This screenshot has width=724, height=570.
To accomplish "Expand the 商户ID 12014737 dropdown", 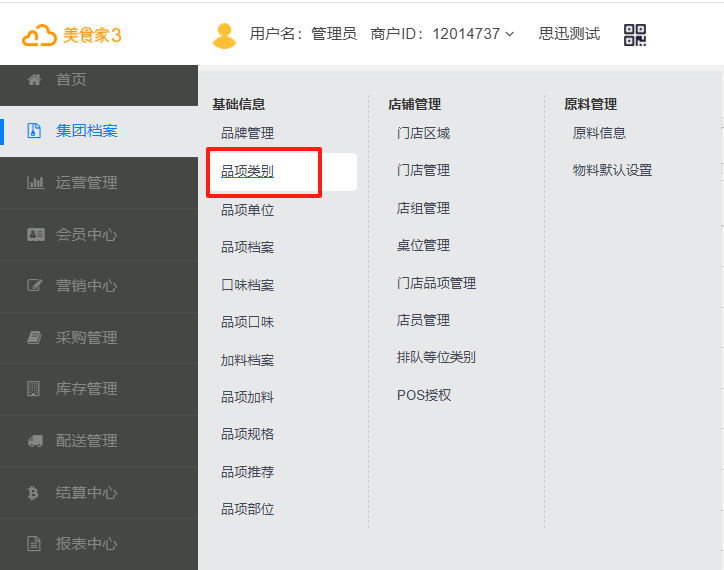I will 510,34.
